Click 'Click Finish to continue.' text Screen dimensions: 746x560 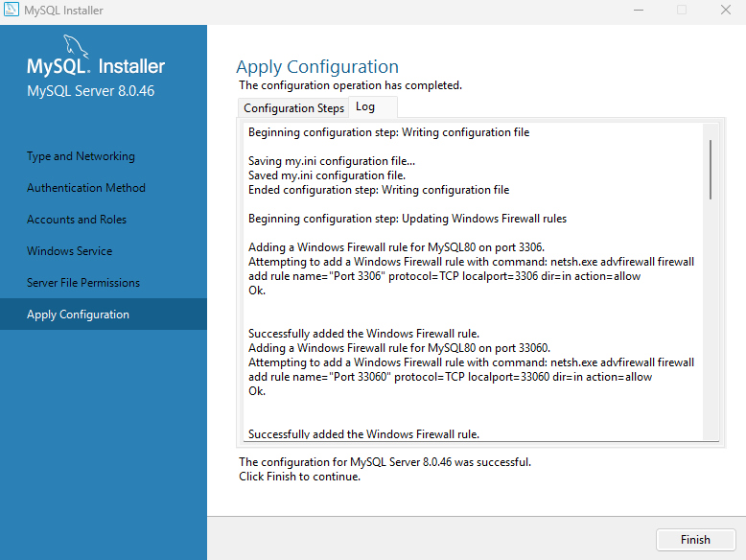[x=300, y=477]
